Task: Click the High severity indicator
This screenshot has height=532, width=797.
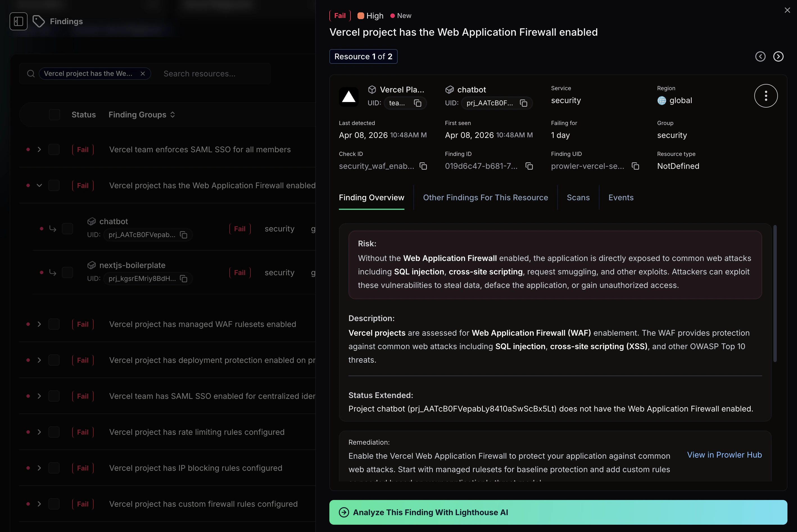Action: pos(370,16)
